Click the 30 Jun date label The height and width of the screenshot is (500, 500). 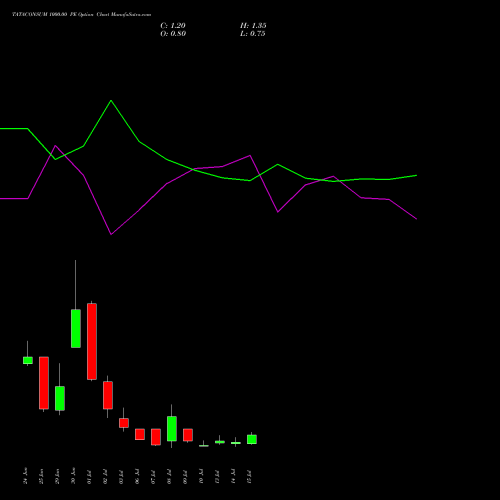(x=73, y=476)
